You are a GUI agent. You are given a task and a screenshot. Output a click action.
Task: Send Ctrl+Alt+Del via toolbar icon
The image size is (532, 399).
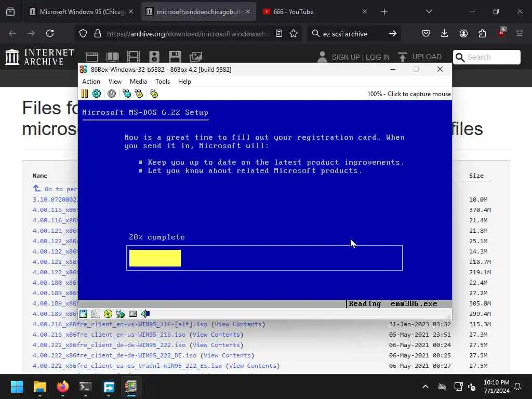point(127,94)
